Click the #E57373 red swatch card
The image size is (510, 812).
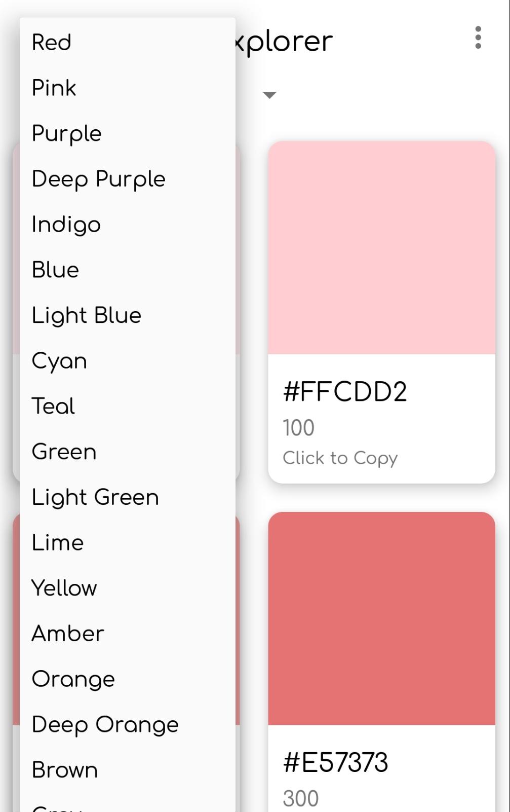381,618
